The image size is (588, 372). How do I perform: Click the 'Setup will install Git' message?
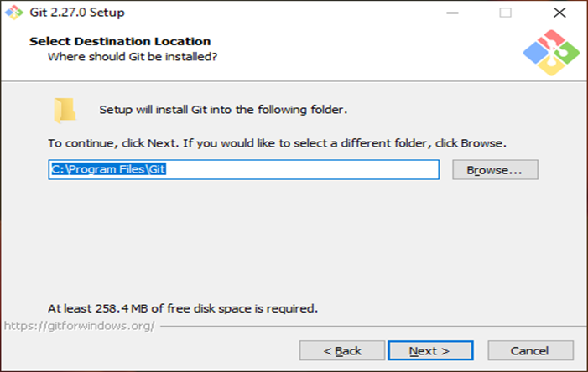[x=223, y=110]
